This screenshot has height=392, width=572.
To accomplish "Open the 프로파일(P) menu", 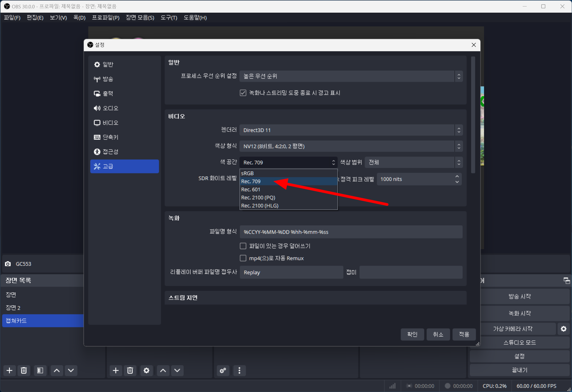I will [x=106, y=18].
